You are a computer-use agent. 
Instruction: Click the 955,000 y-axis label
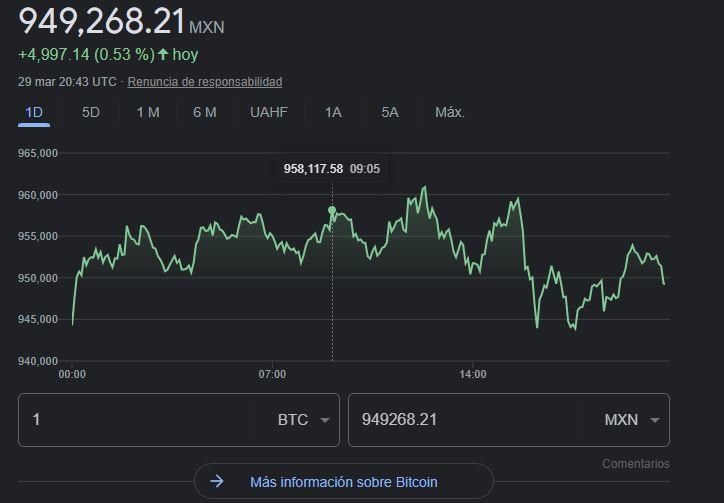tap(38, 236)
